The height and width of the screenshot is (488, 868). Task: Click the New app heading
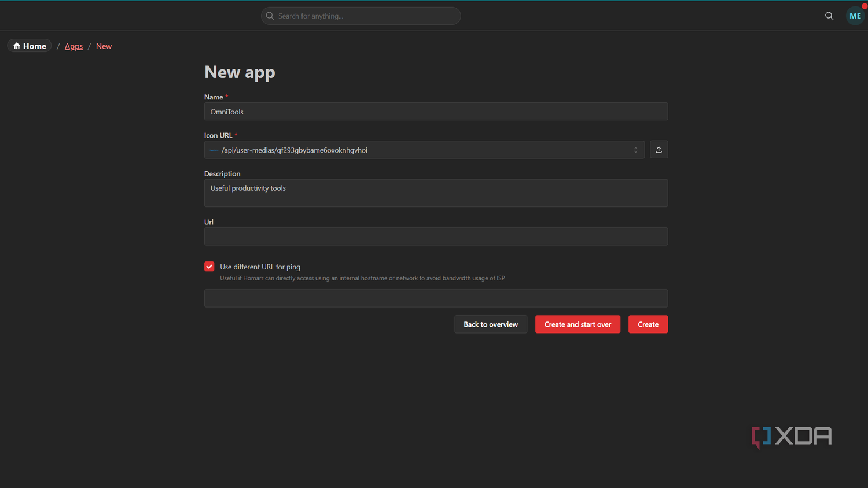(x=240, y=72)
